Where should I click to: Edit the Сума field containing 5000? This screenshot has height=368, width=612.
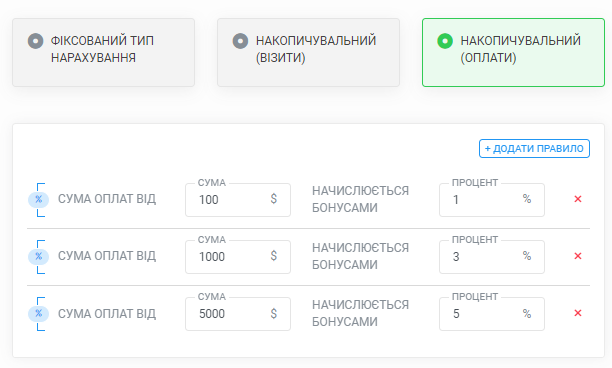[x=238, y=314]
